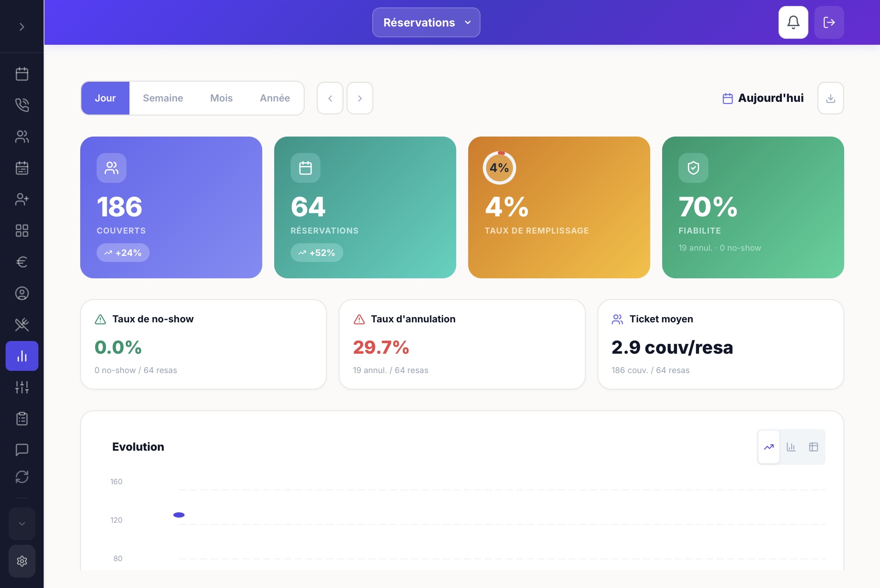Click the "19 annul. · 0 no-show" text
Viewport: 880px width, 588px height.
tap(720, 248)
